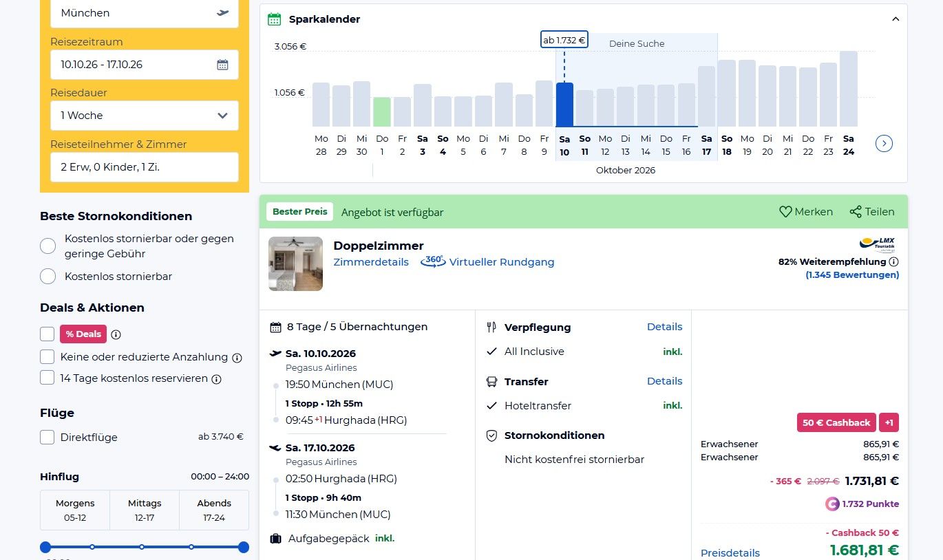
Task: Click the airplane icon in München field
Action: tap(222, 12)
